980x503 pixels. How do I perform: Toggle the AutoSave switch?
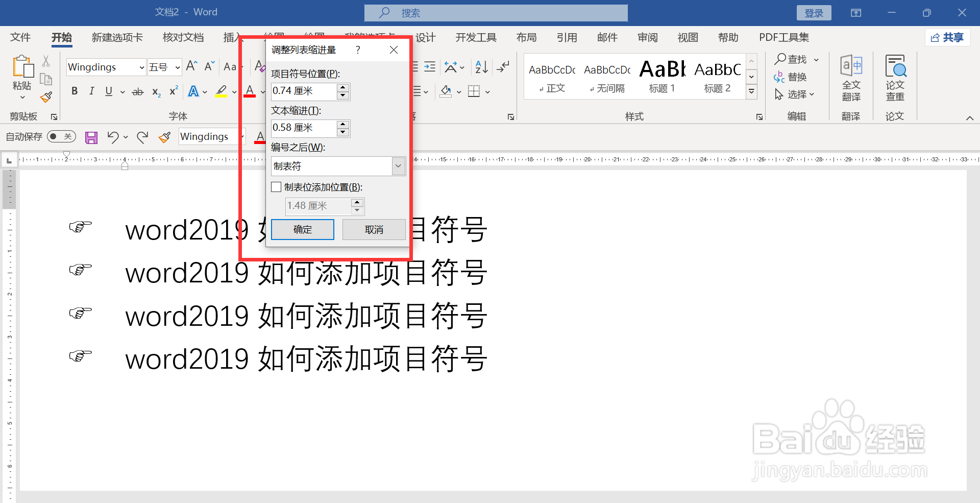[x=61, y=136]
